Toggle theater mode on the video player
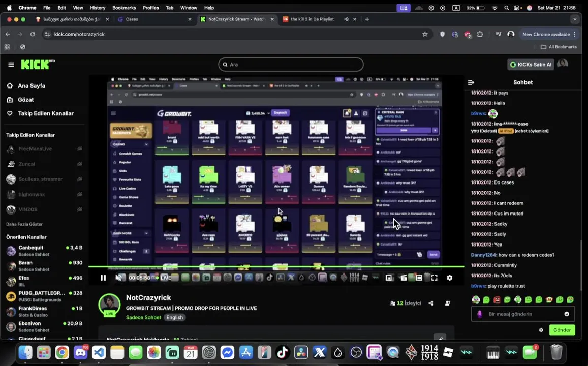This screenshot has height=366, width=588. (419, 278)
